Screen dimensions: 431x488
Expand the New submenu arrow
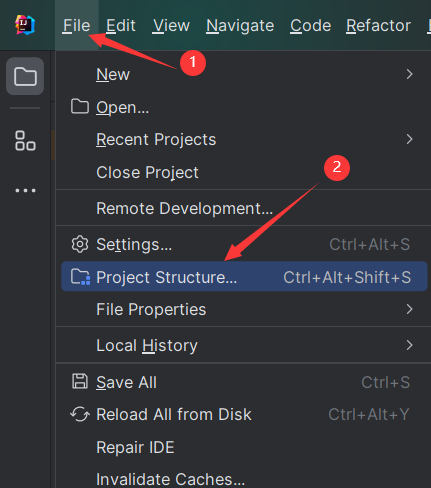[x=410, y=74]
